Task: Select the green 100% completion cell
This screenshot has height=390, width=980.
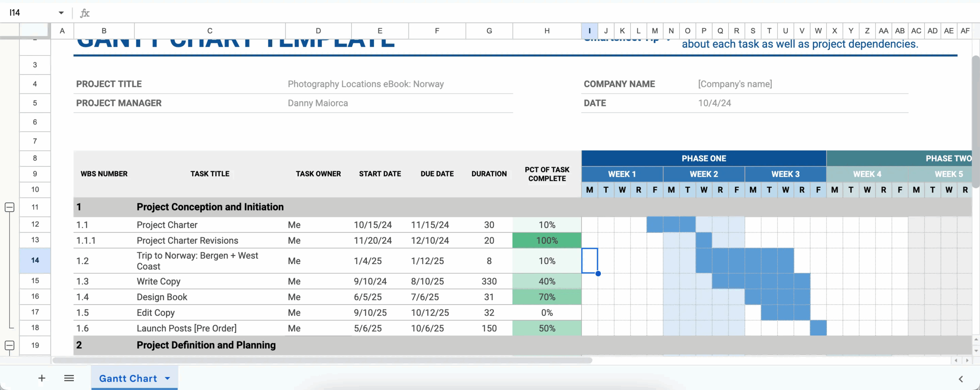Action: point(547,240)
